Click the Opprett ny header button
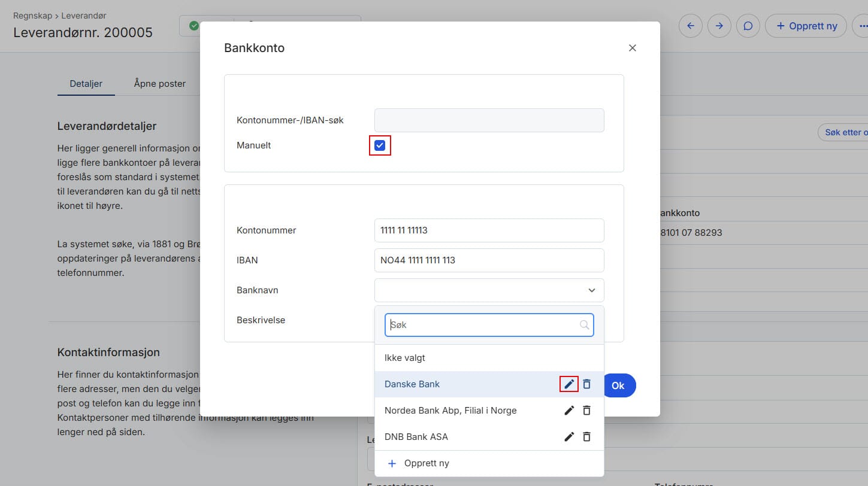Image resolution: width=868 pixels, height=486 pixels. (x=806, y=26)
